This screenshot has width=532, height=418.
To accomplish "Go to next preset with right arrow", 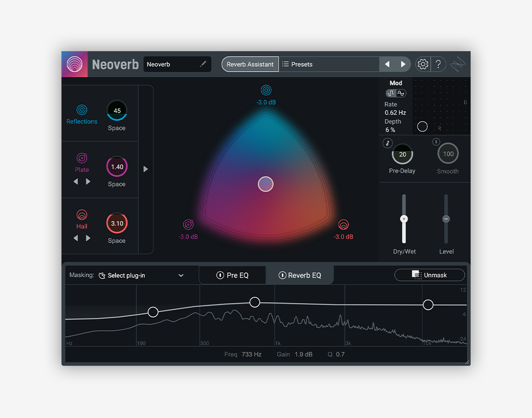I will click(403, 64).
